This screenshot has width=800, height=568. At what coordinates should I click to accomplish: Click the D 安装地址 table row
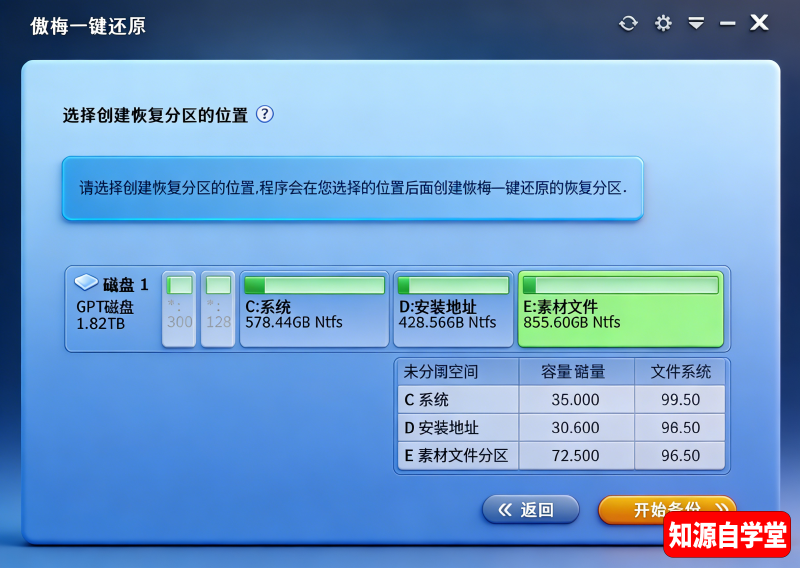562,428
